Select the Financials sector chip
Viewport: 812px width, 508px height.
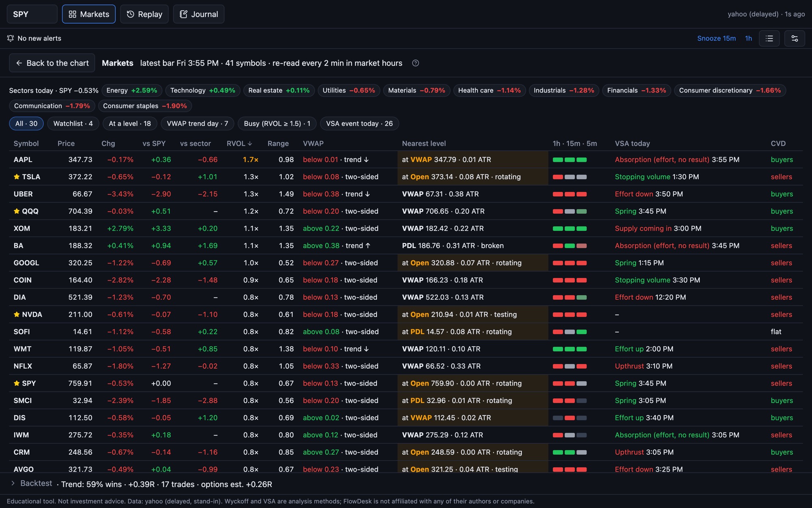(x=637, y=90)
